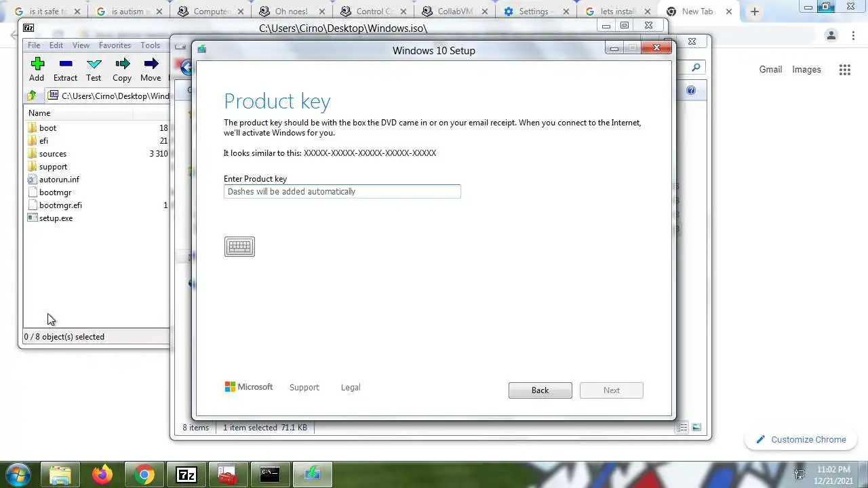
Task: Open the View menu in 7-Zip
Action: tap(81, 45)
